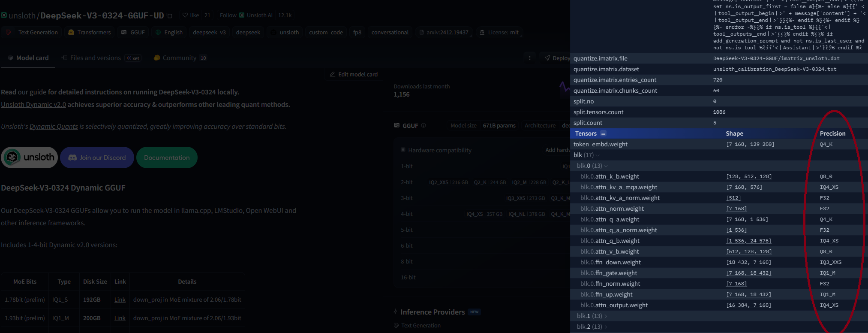Select the Q2_K 244 GB quant chip
The width and height of the screenshot is (868, 333).
pos(490,182)
